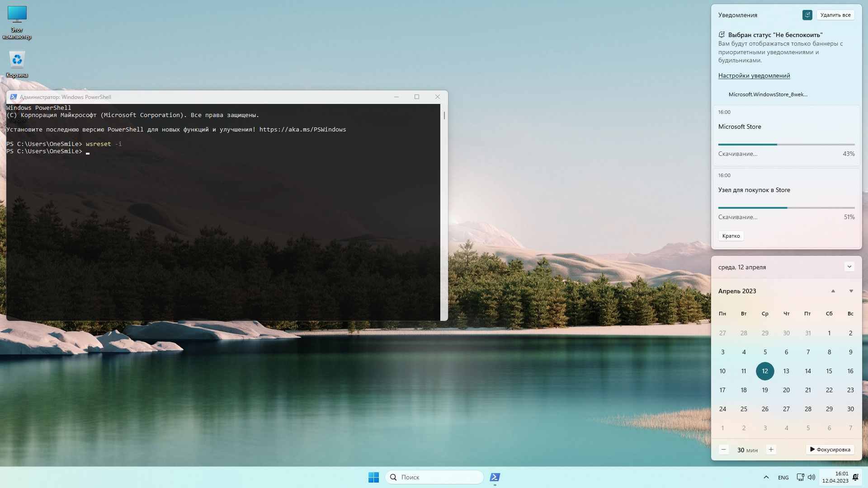Click Кратко to collapse notification summary
868x488 pixels.
click(731, 236)
